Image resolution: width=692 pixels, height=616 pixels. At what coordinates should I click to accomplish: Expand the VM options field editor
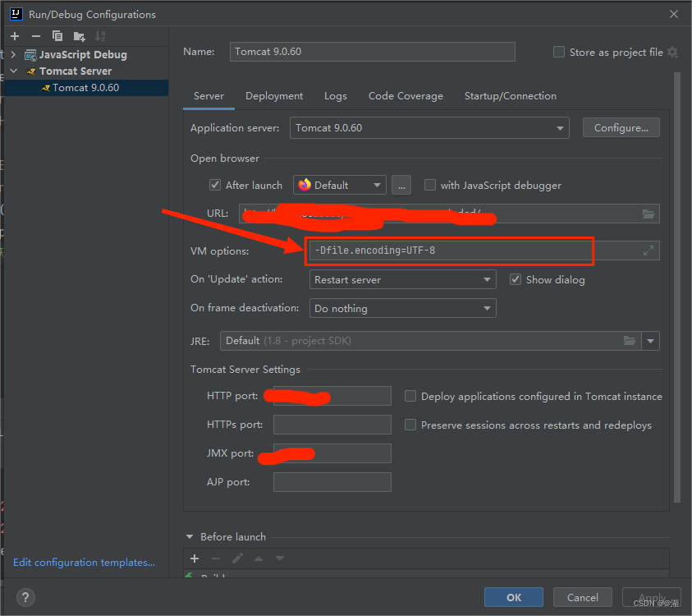pyautogui.click(x=648, y=251)
